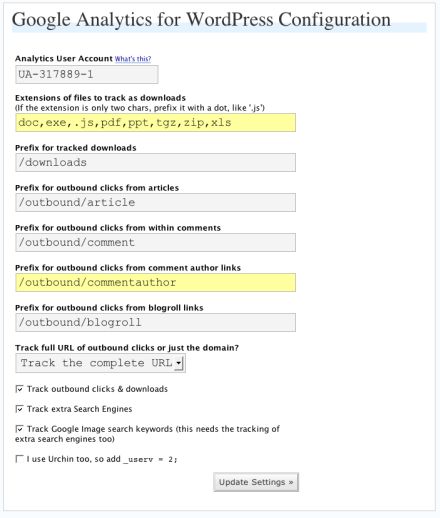Enable the "I use Urchin too" checkbox
This screenshot has width=440, height=518.
point(19,459)
